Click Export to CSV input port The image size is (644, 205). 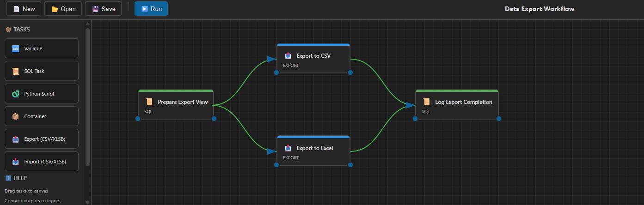(x=276, y=72)
